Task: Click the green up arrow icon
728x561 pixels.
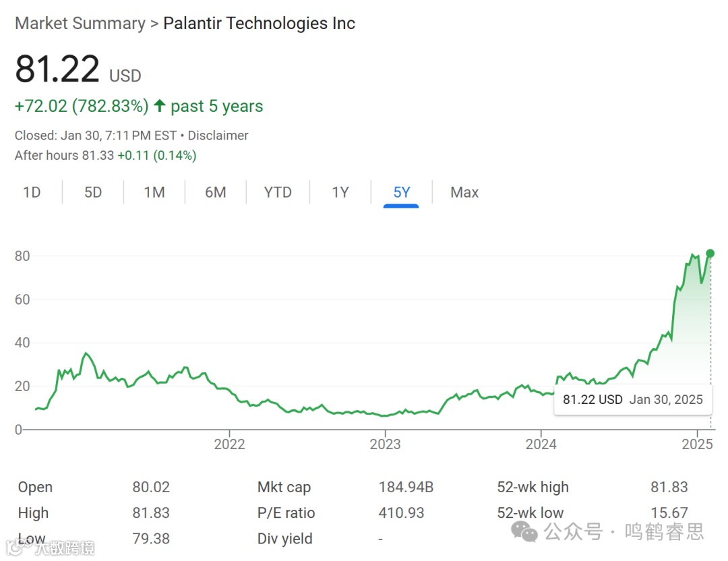Action: pyautogui.click(x=160, y=106)
